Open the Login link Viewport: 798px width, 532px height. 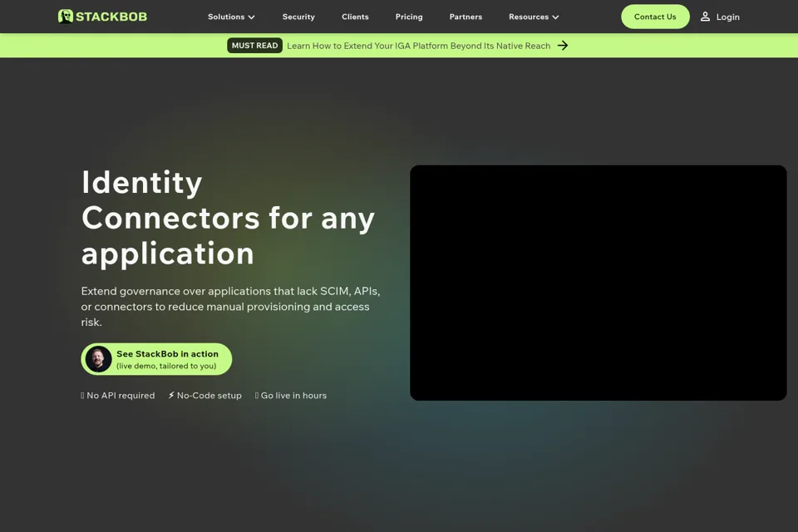(728, 17)
